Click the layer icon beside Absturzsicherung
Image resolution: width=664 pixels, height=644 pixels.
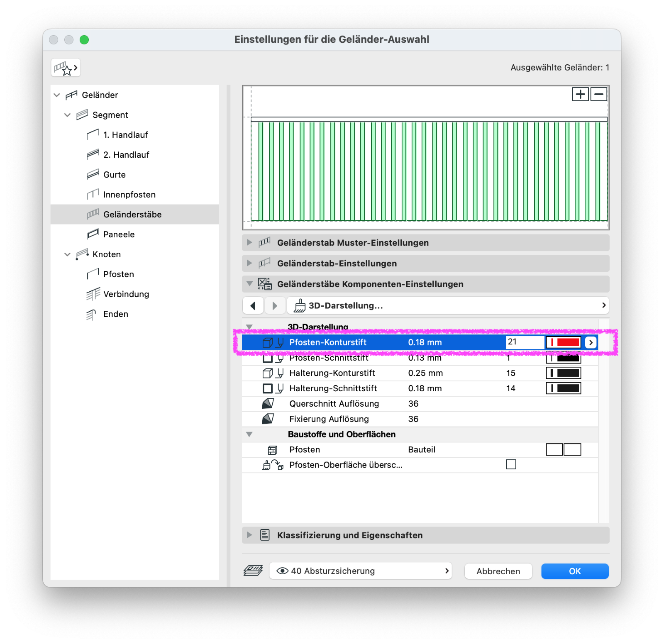(x=253, y=571)
